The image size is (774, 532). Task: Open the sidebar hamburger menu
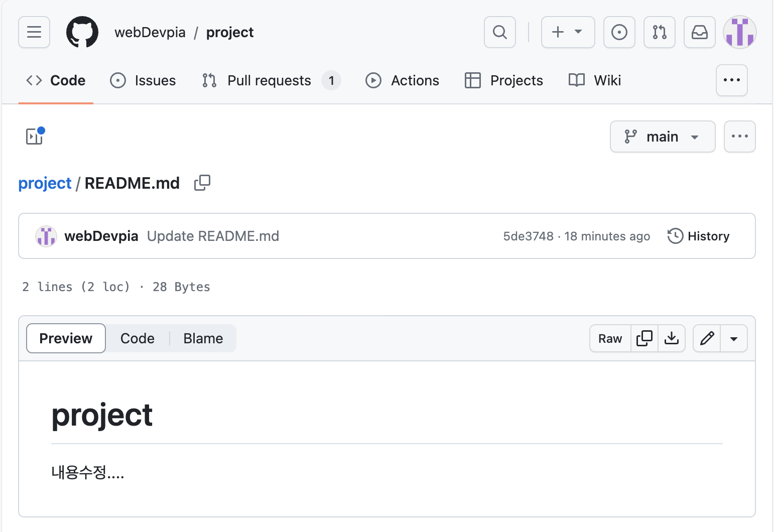(x=34, y=32)
